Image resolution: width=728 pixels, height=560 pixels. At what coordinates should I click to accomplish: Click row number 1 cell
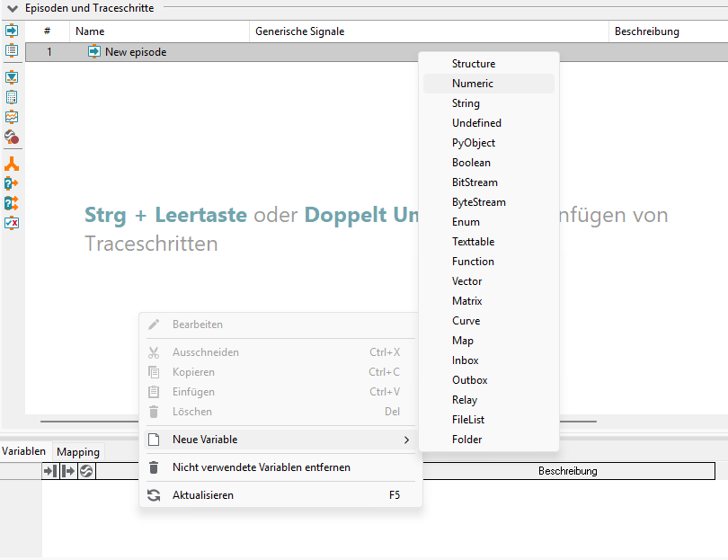click(x=49, y=52)
